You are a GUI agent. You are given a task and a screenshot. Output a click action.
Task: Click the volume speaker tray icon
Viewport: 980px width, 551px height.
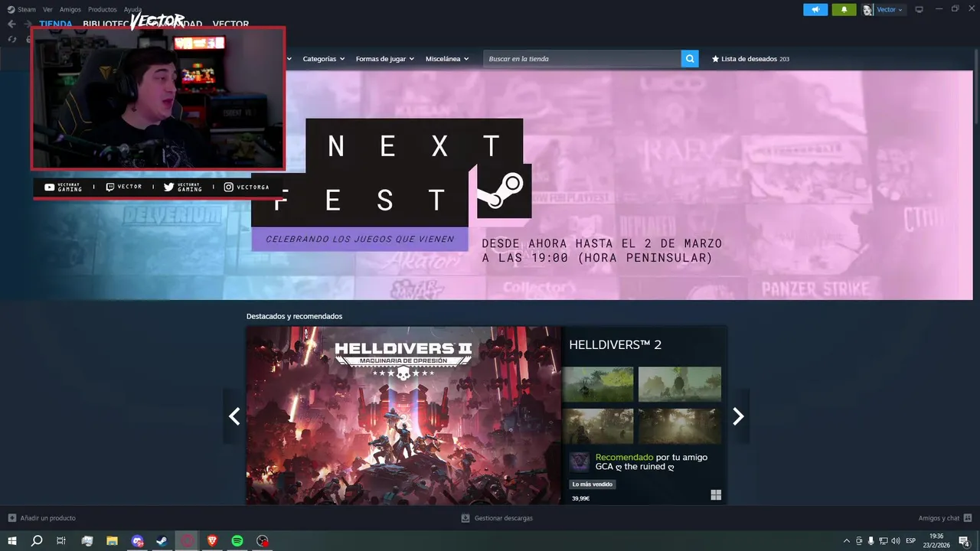click(x=896, y=541)
